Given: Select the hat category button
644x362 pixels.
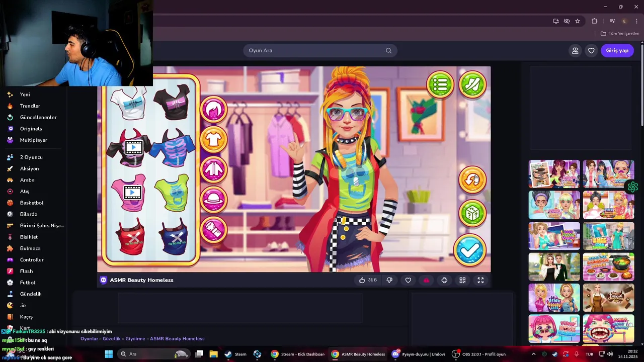Looking at the screenshot, I should (214, 200).
